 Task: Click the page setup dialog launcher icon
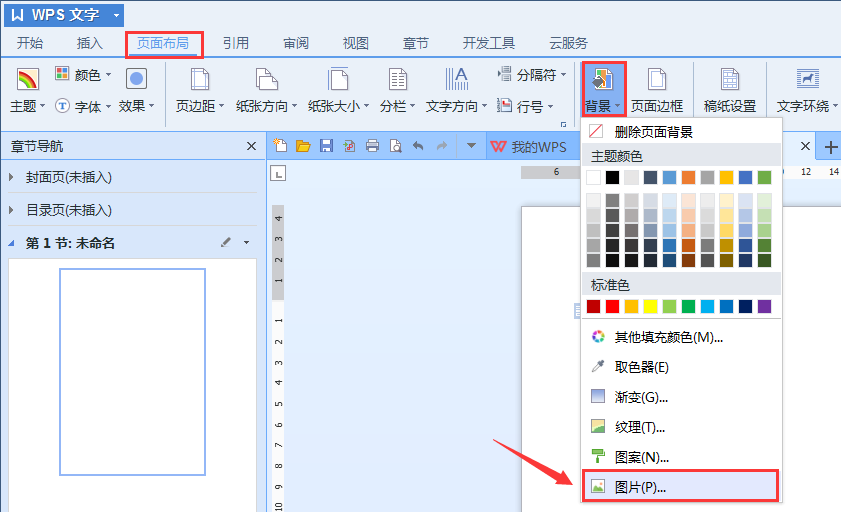(x=563, y=124)
